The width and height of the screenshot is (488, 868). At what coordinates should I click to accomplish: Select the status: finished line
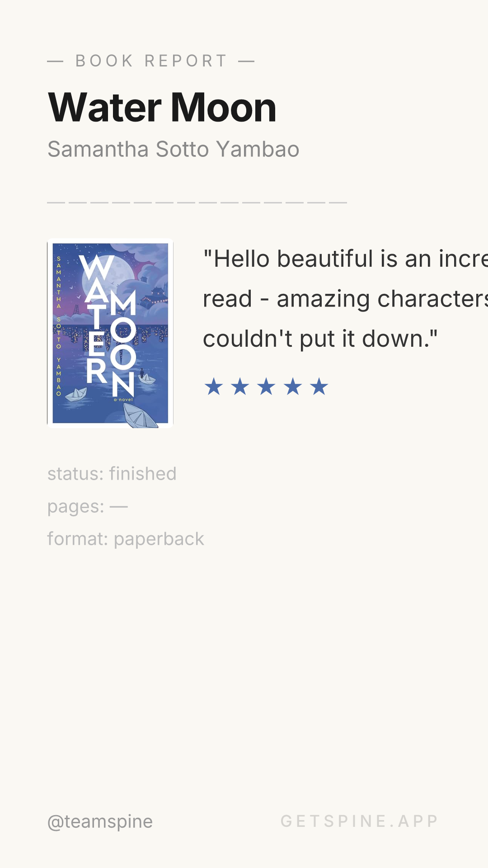[112, 474]
